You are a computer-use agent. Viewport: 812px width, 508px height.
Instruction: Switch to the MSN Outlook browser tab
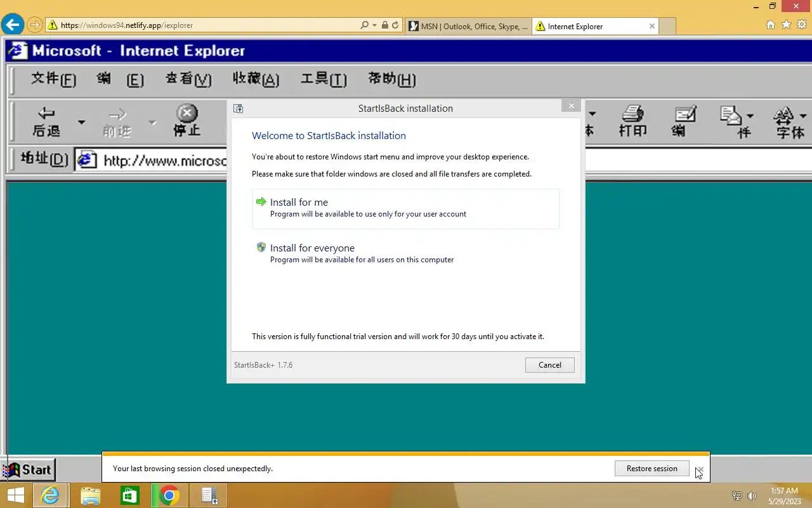(x=468, y=26)
